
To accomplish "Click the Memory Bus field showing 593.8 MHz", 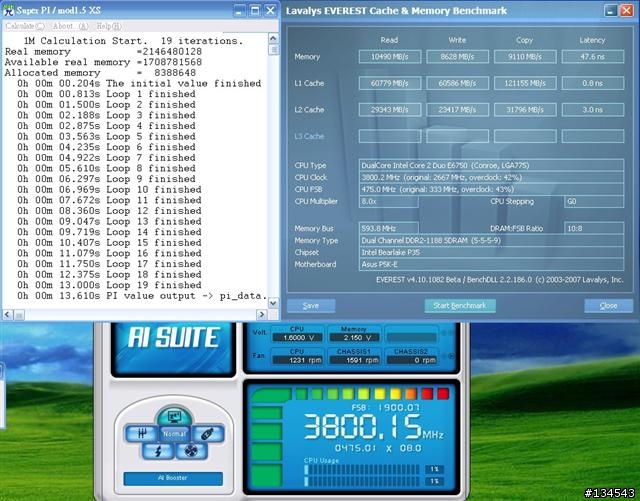I will tap(389, 228).
